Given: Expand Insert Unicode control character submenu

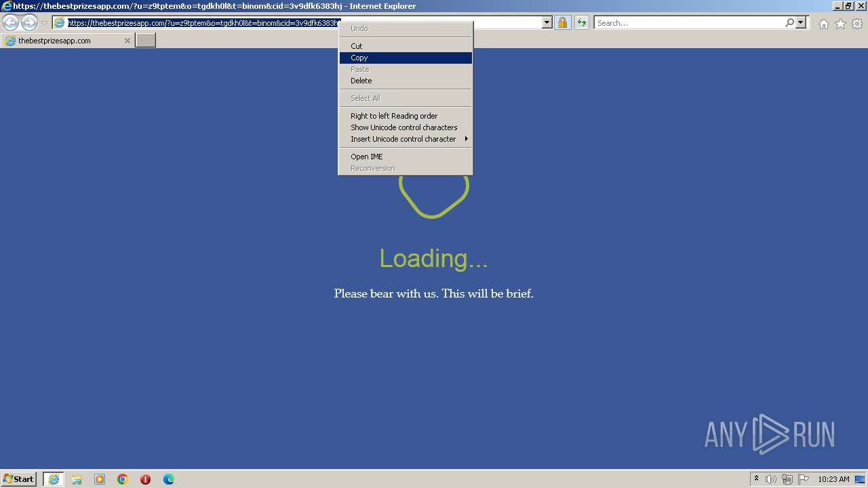Looking at the screenshot, I should click(x=406, y=139).
